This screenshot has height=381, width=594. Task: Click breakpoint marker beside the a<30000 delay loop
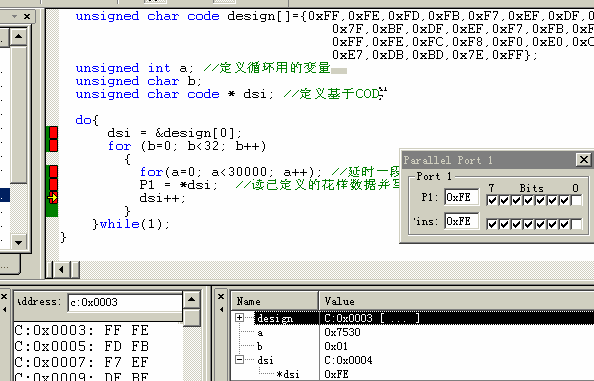[53, 172]
